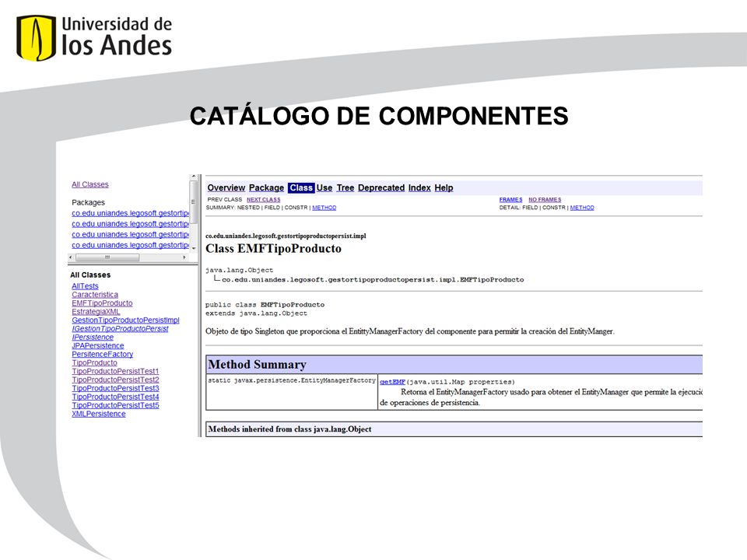Click the packages list scroll-down arrow
747x560 pixels.
[x=194, y=249]
